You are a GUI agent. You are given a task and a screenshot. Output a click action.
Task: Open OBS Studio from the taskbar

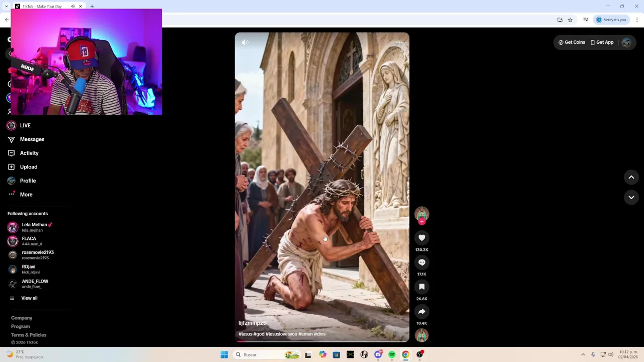pos(420,354)
